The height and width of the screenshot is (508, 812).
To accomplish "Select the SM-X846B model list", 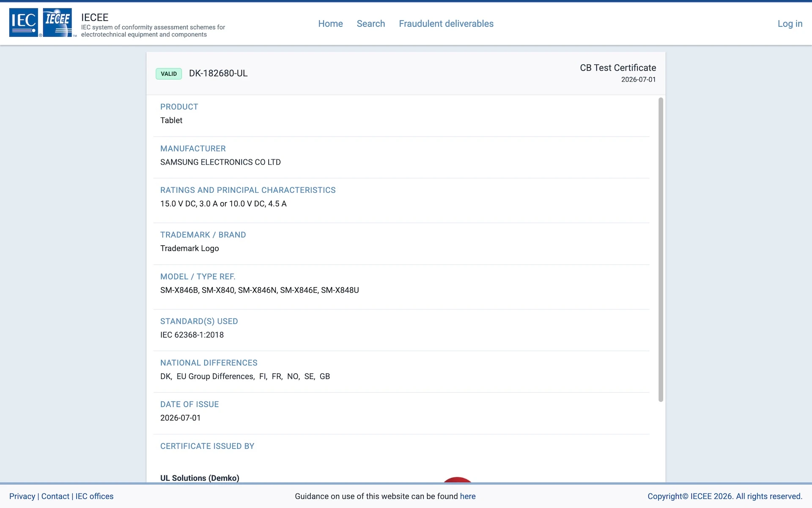I will coord(260,290).
